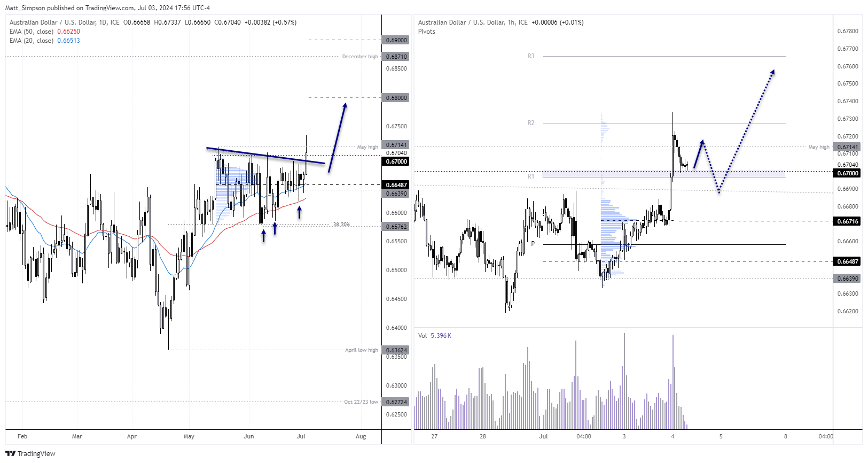
Task: Click the 0.66390 grey label on hourly chart
Action: 848,279
